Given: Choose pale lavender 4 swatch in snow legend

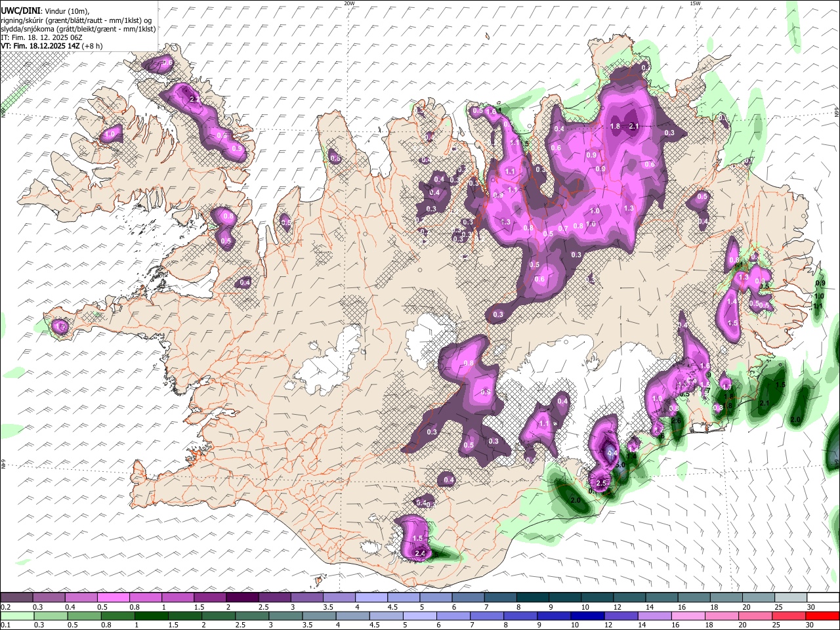Looking at the screenshot, I should (371, 598).
